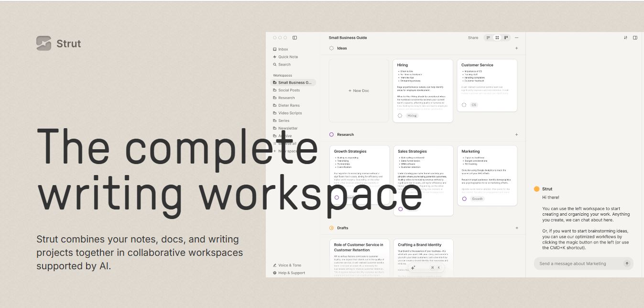Viewport: 644px width, 308px height.
Task: Add a doc to the Ideas section
Action: pos(516,48)
